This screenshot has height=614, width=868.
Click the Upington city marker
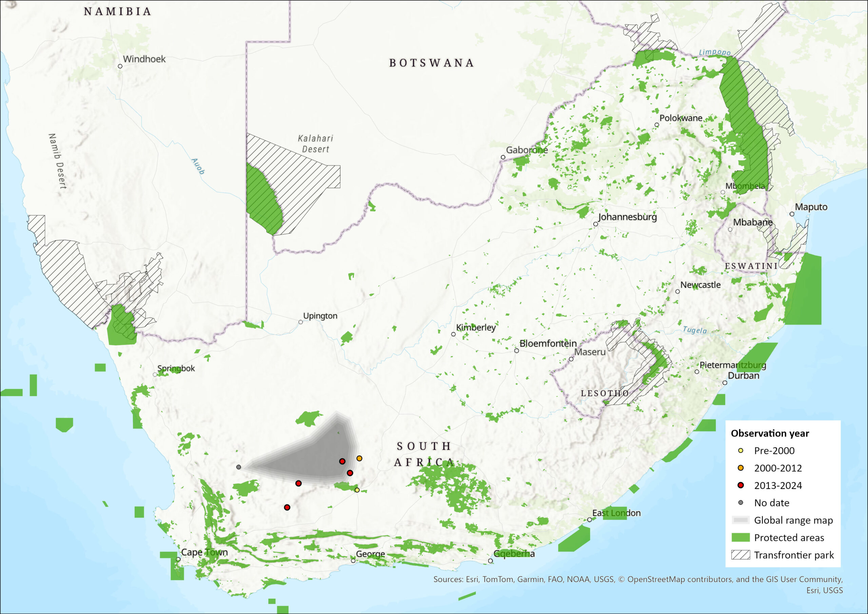(x=300, y=322)
